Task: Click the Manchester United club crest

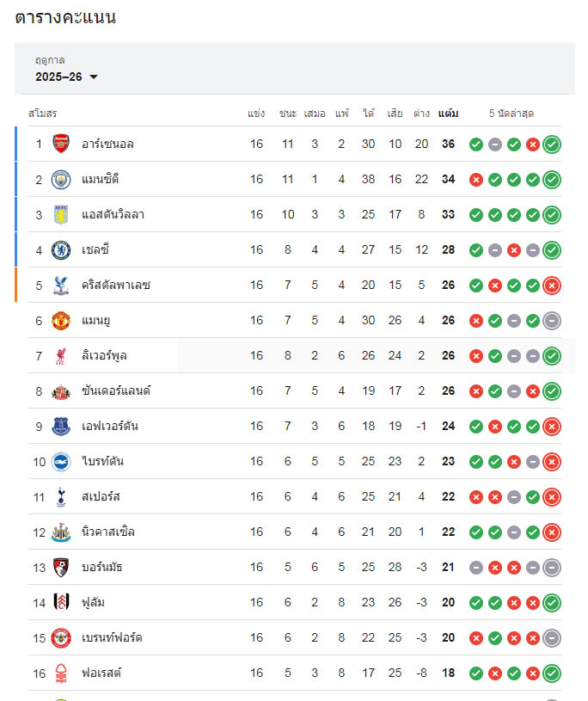Action: pyautogui.click(x=60, y=320)
